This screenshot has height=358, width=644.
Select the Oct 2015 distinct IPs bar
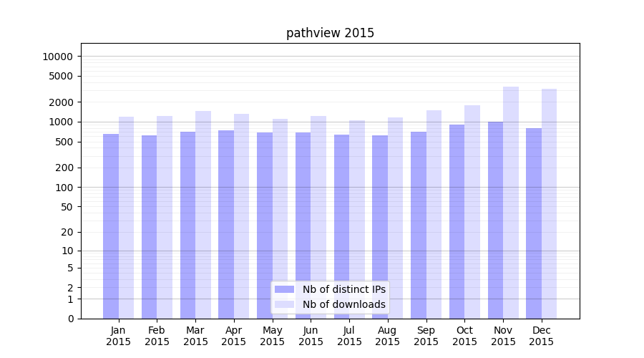457,221
